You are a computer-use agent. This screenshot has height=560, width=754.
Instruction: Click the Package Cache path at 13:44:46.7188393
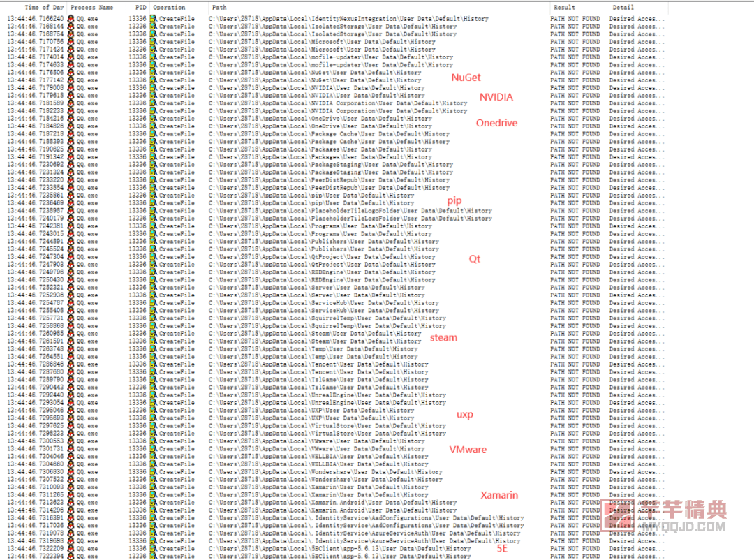pos(330,142)
